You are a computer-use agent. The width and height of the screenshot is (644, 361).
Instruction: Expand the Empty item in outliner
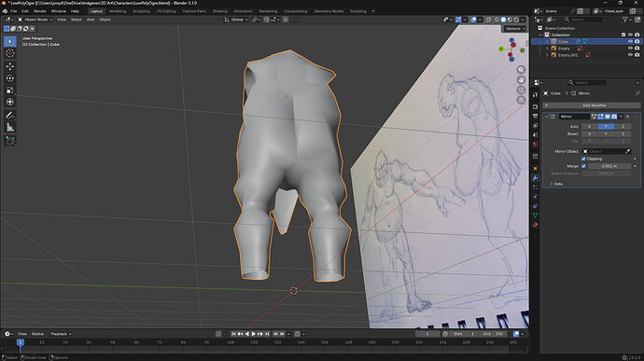pos(547,49)
